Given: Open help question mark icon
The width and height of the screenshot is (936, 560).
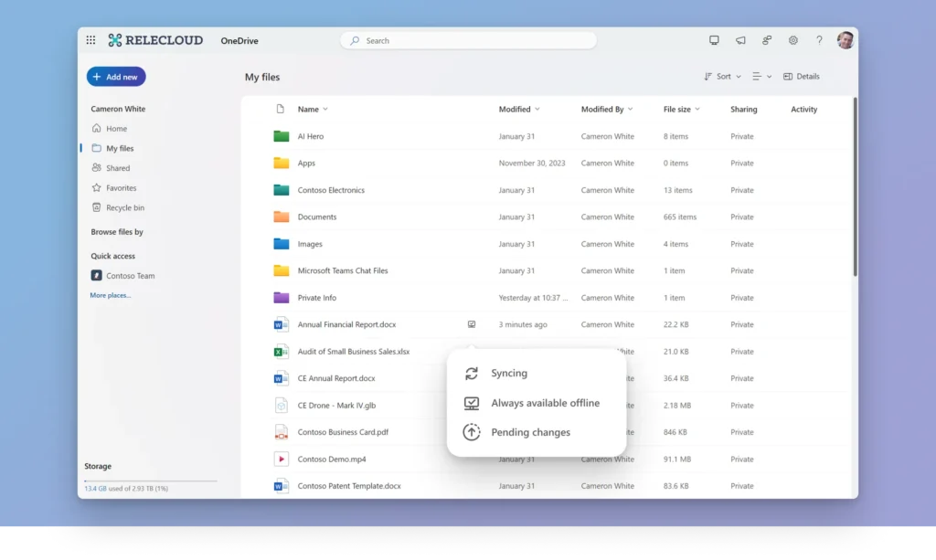Looking at the screenshot, I should coord(819,40).
